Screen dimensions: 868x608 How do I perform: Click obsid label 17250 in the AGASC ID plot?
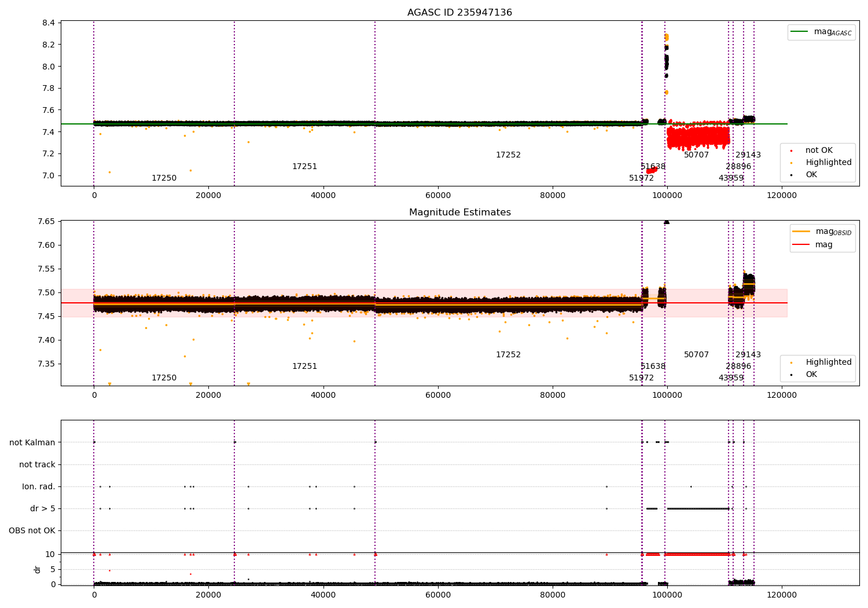164,178
